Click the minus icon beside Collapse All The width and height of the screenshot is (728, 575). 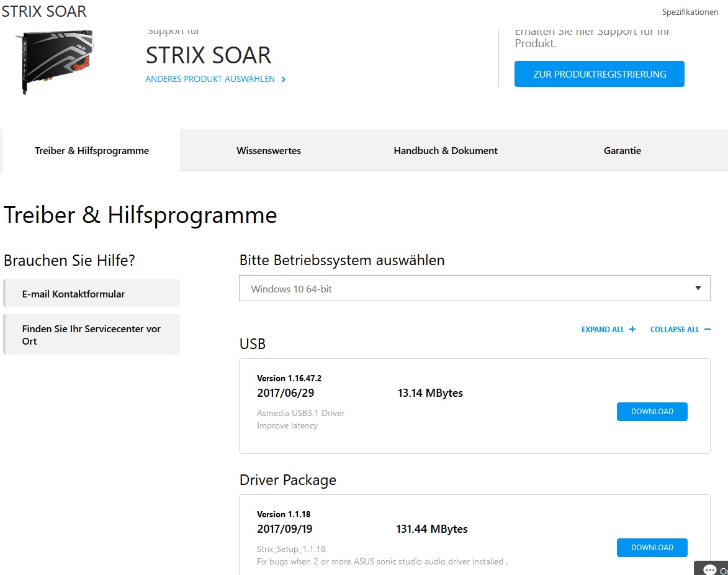click(707, 329)
